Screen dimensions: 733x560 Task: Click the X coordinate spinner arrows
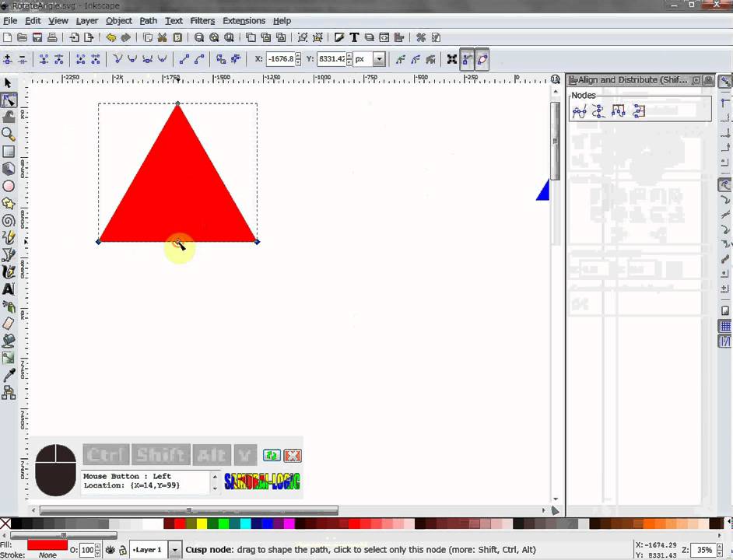(298, 59)
